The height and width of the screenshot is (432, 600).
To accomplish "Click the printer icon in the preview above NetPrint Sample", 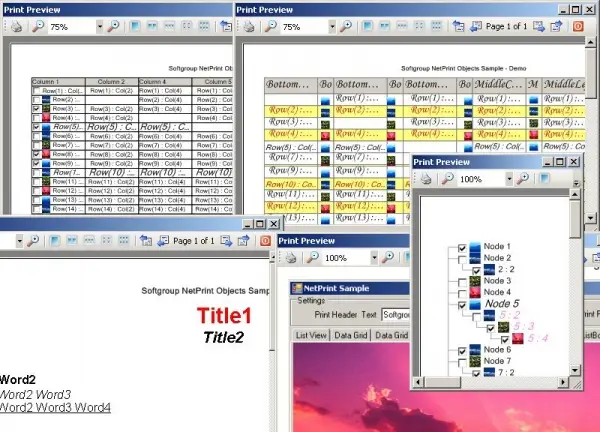I will coord(291,258).
